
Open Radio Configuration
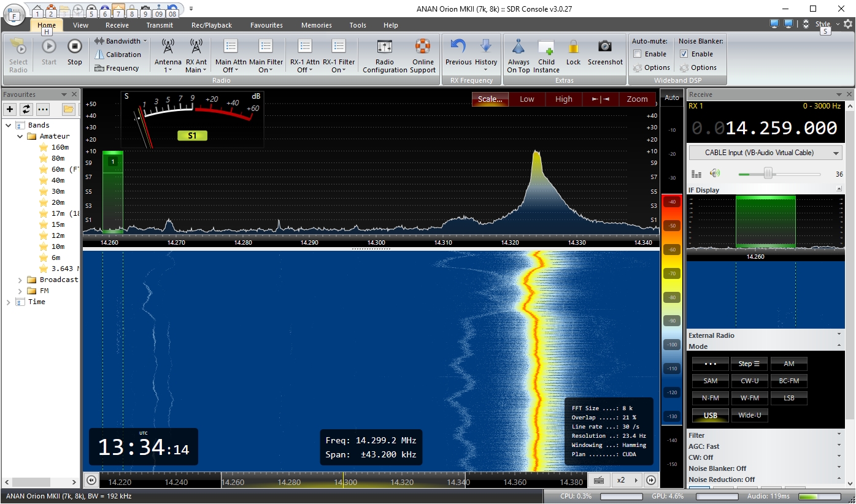tap(385, 48)
